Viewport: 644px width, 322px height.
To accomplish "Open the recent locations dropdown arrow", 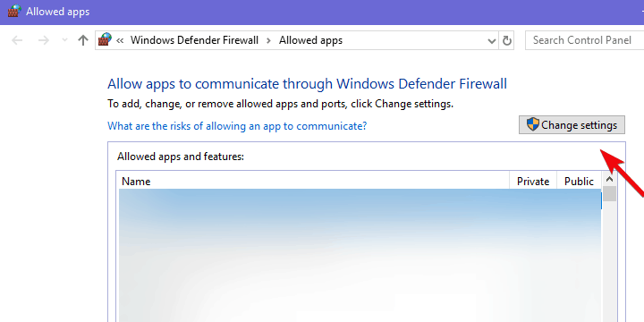I will coord(64,40).
